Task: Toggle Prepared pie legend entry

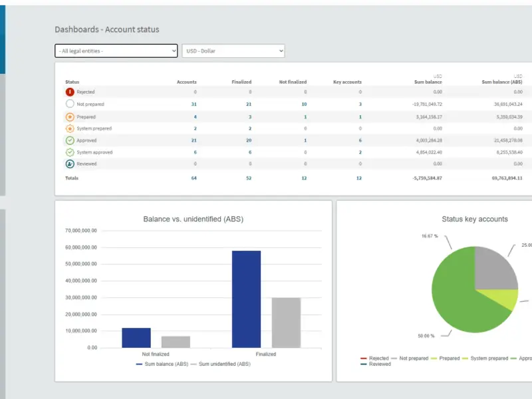Action: (x=445, y=358)
